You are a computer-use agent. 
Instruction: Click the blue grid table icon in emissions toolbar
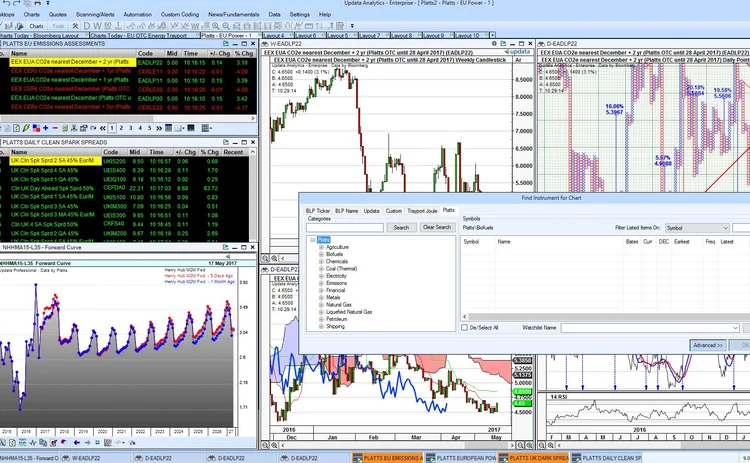coord(168,128)
